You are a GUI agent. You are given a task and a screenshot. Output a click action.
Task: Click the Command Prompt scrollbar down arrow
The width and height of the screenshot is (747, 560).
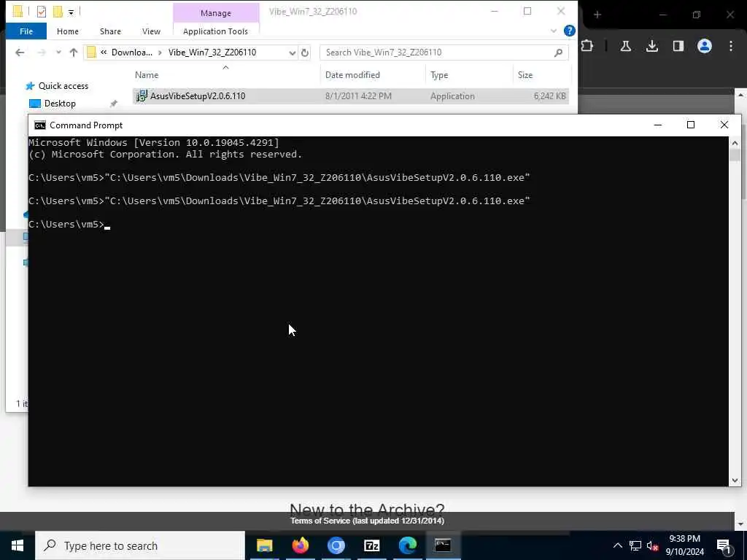coord(735,481)
